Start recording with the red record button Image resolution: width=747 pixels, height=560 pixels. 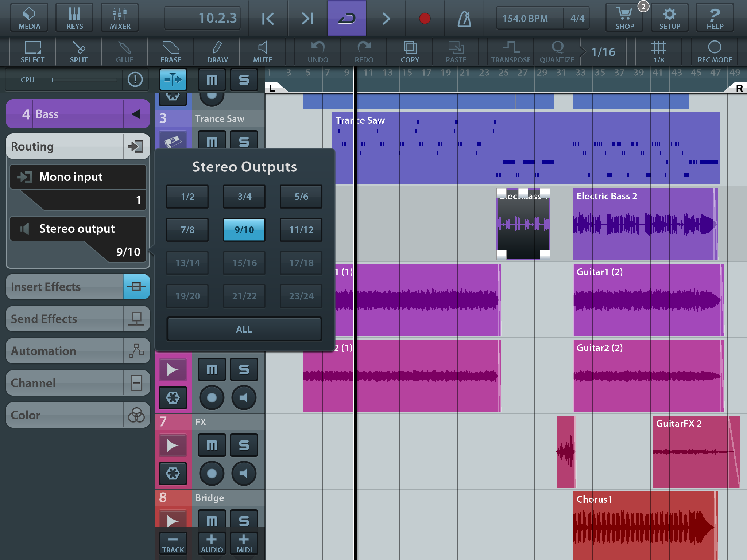pos(425,18)
